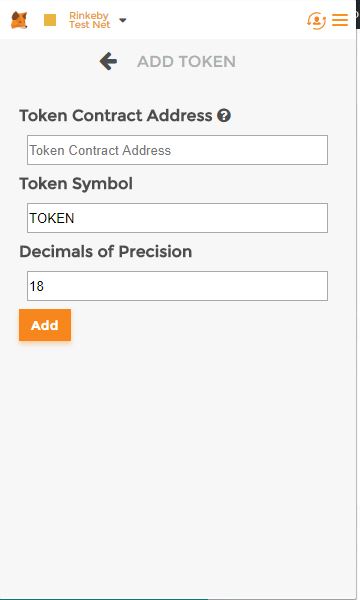Click the yellow Rinkeby network indicator square
The width and height of the screenshot is (360, 600).
[x=50, y=20]
